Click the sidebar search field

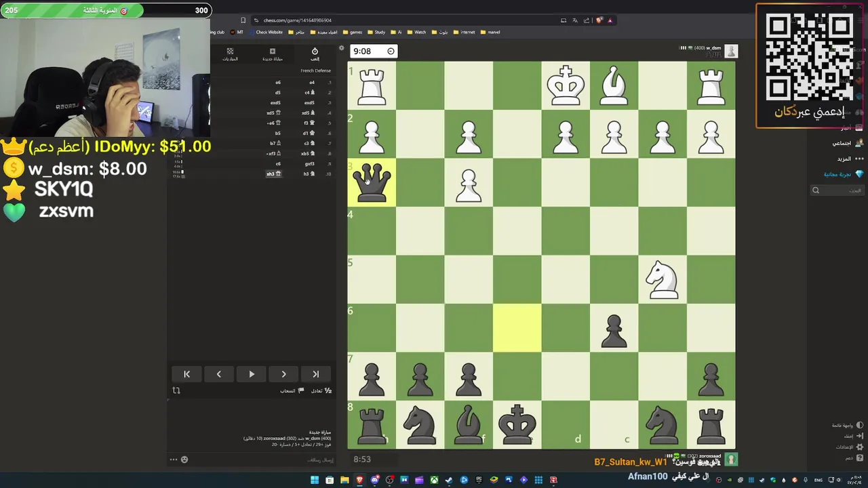coord(837,190)
